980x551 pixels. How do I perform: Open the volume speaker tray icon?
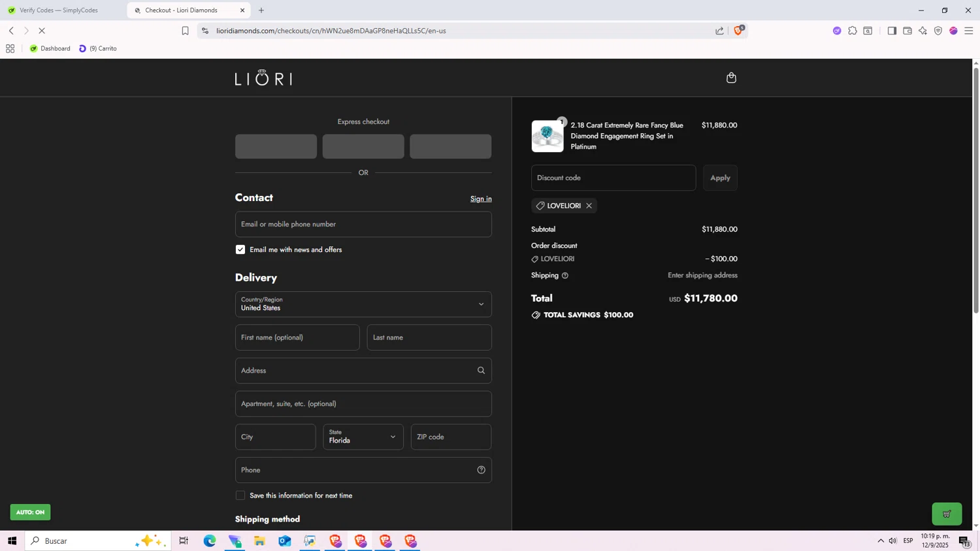pos(892,541)
